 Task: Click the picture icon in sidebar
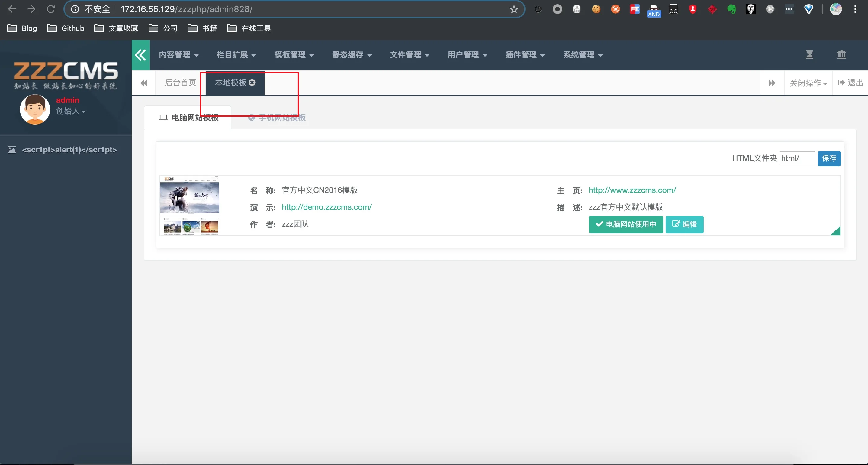(12, 150)
